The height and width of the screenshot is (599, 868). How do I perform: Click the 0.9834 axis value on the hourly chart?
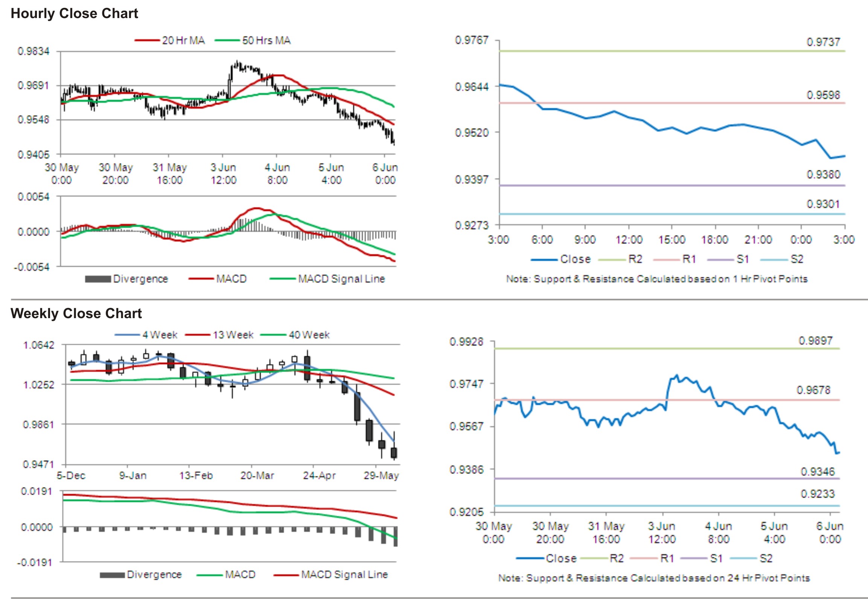click(x=34, y=51)
